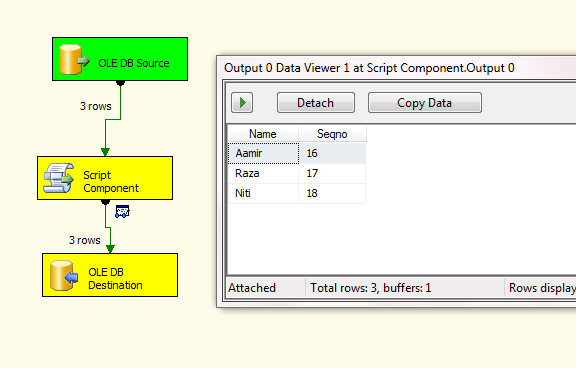
Task: Click the OLE DB Source cylinder icon
Action: pos(74,59)
